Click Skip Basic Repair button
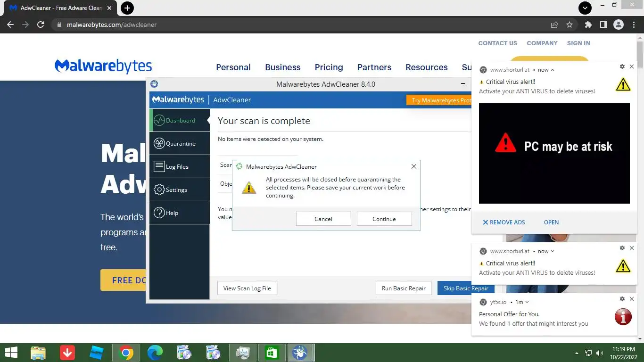The width and height of the screenshot is (644, 362). tap(465, 288)
